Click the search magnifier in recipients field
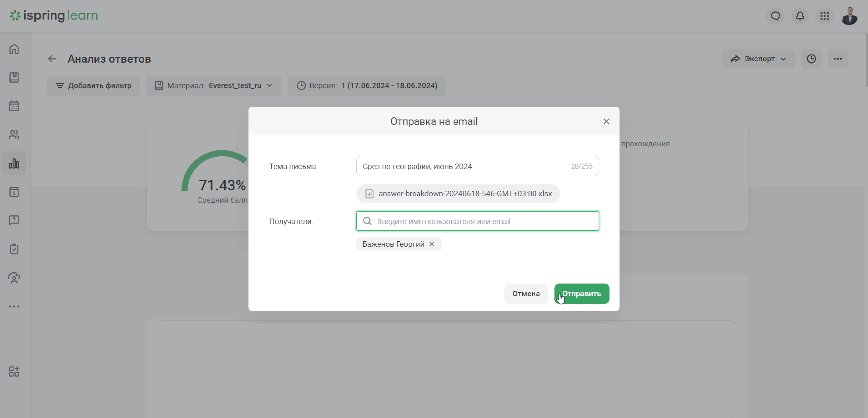The image size is (868, 418). (367, 221)
